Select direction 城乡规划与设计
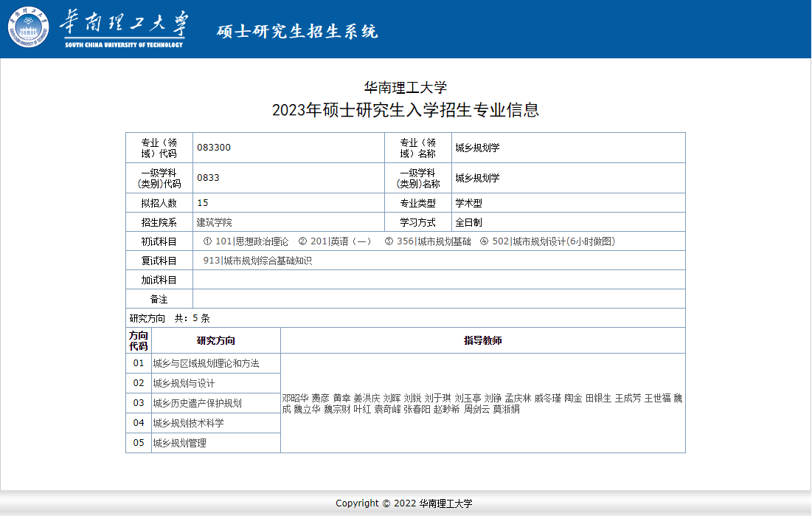The width and height of the screenshot is (812, 516). pos(184,383)
